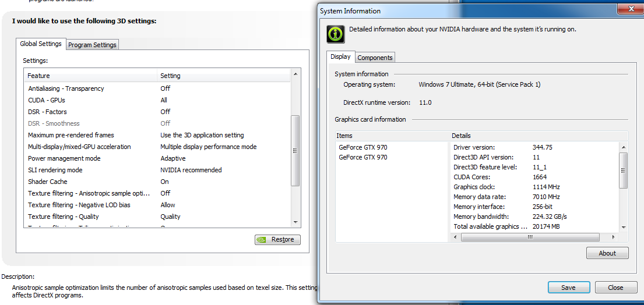
Task: Click Use the 3D application setting value
Action: click(202, 135)
